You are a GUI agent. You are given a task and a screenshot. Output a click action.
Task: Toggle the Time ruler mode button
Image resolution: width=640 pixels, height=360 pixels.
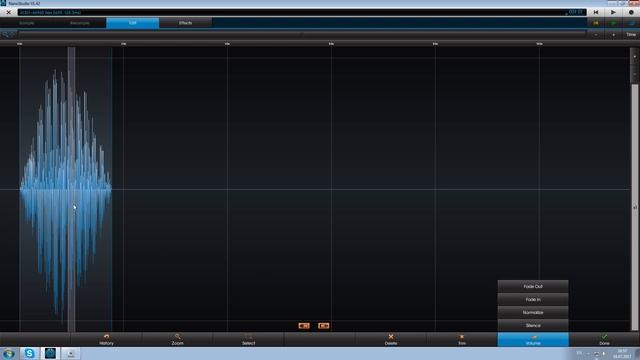(x=631, y=35)
